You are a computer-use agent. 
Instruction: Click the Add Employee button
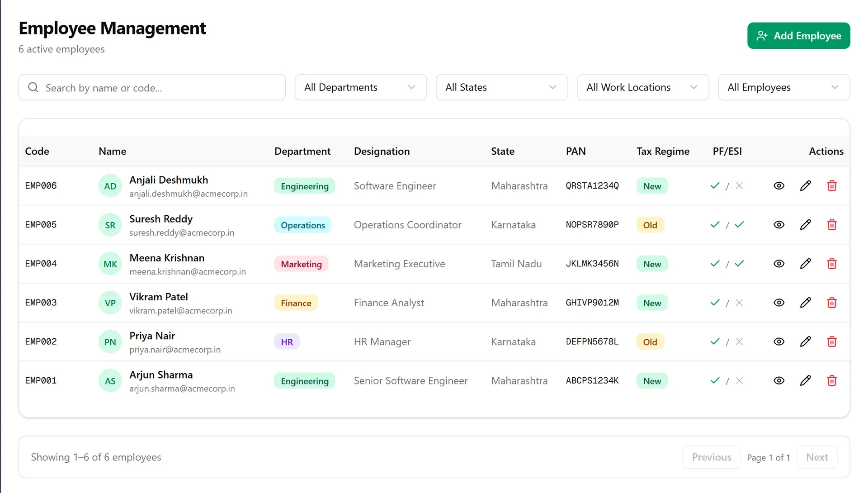coord(798,36)
